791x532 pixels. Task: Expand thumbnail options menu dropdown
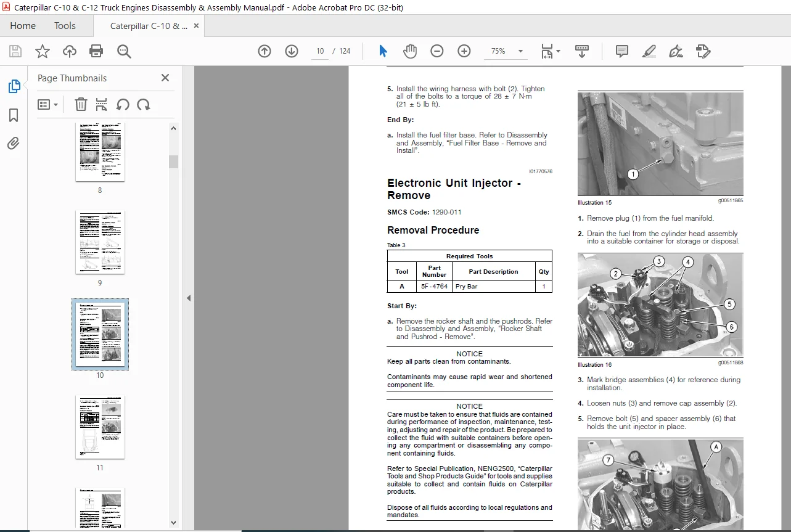coord(48,105)
